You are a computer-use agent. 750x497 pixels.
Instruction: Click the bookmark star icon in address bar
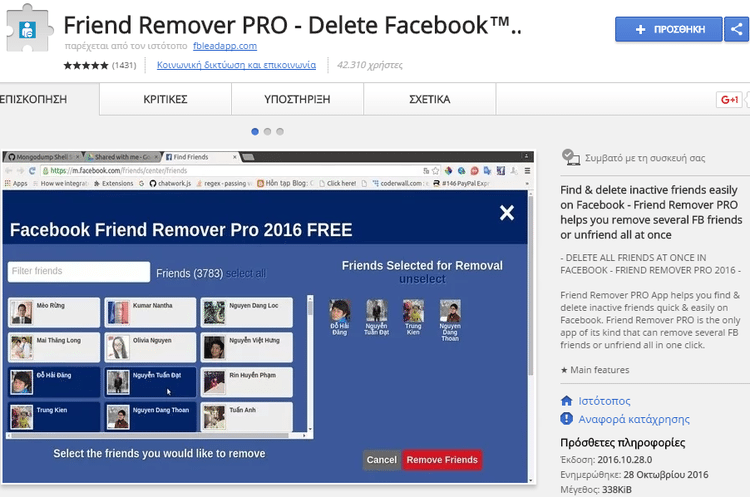pos(435,171)
